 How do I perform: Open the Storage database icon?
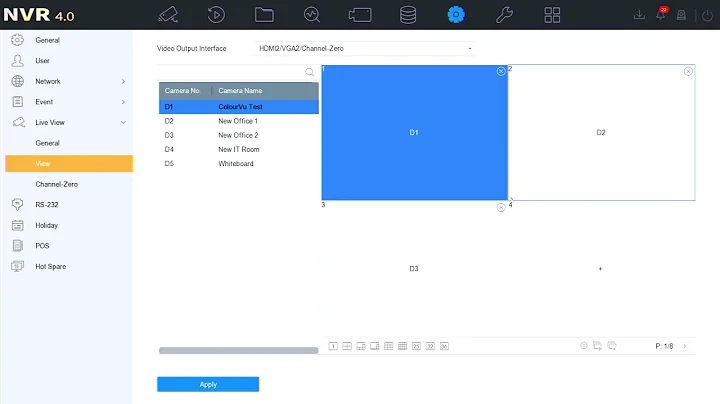(408, 15)
